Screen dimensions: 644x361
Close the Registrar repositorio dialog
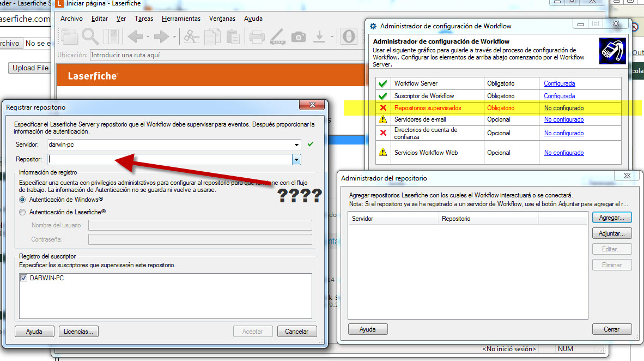click(x=312, y=105)
